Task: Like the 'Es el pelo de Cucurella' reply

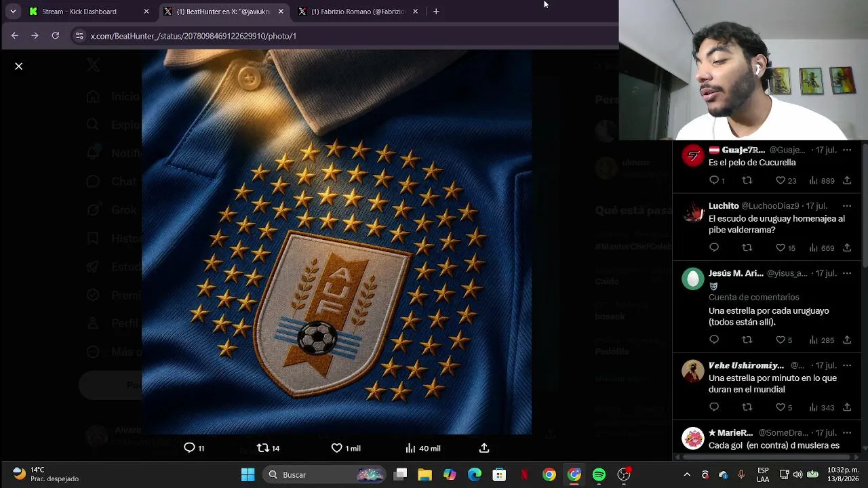Action: [786, 180]
